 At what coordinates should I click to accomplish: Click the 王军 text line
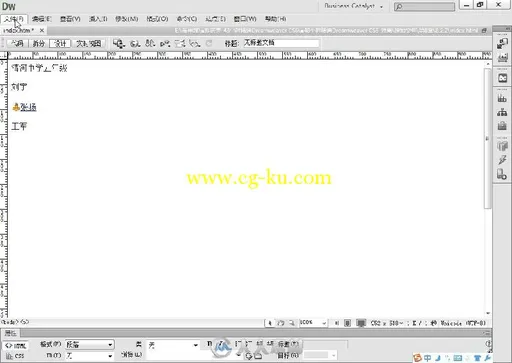point(19,126)
